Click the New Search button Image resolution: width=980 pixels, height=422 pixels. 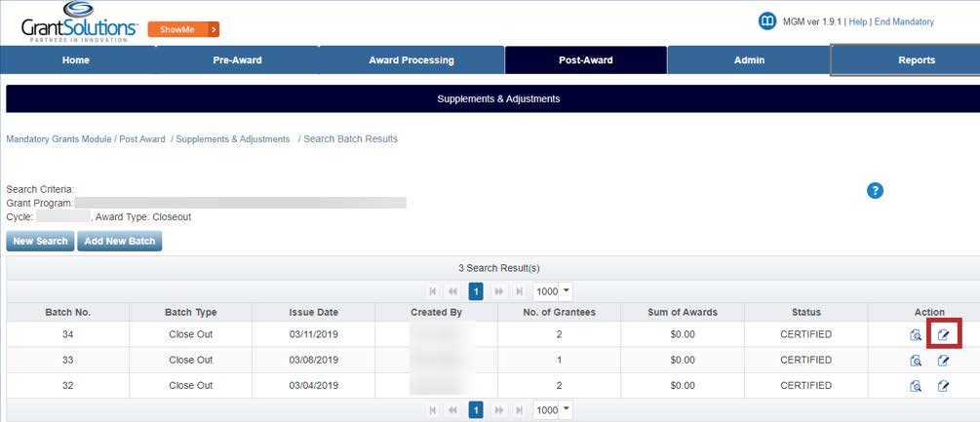tap(40, 241)
